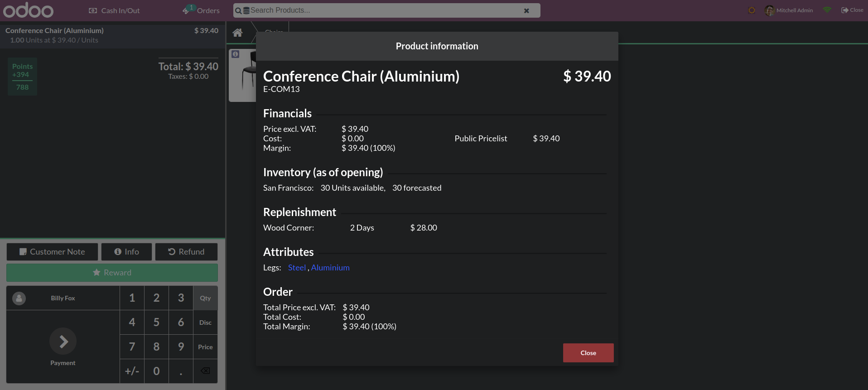Open Mitchell Admin user menu
This screenshot has height=390, width=868.
pos(789,10)
